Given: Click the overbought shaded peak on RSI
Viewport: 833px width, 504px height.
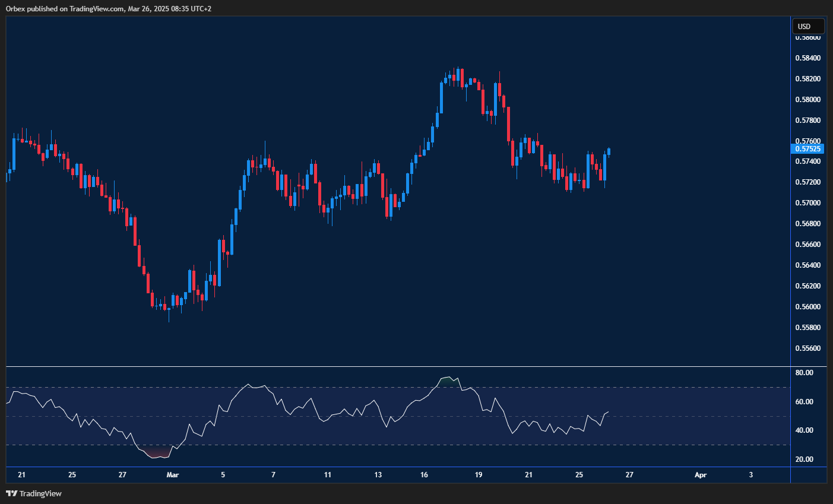Looking at the screenshot, I should 449,378.
